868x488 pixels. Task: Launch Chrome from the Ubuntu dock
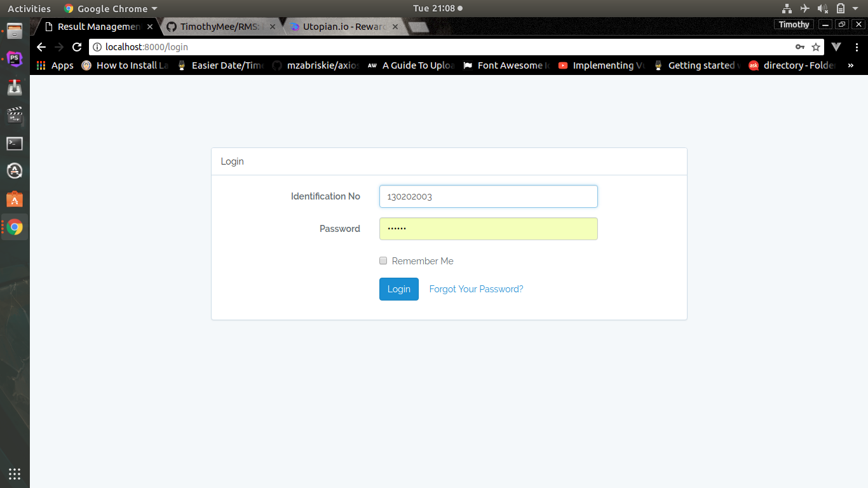14,227
